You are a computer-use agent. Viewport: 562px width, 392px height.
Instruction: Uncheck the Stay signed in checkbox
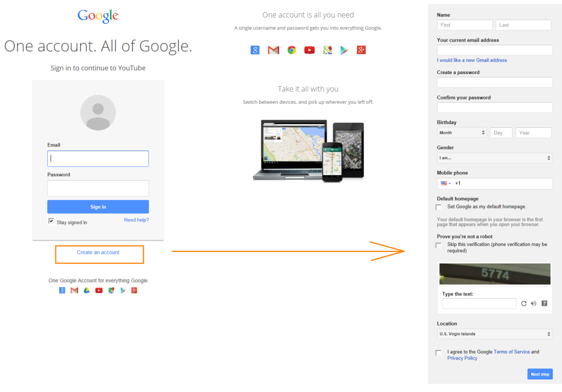(x=51, y=220)
